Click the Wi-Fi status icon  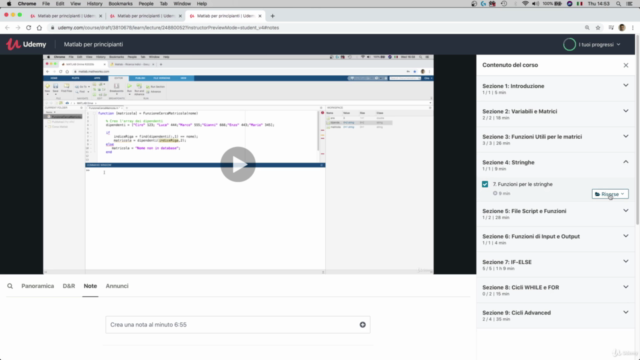tap(525, 4)
